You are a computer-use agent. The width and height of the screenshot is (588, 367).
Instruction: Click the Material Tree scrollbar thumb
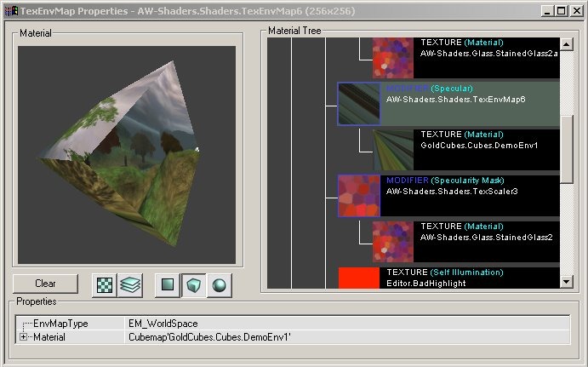(x=568, y=148)
